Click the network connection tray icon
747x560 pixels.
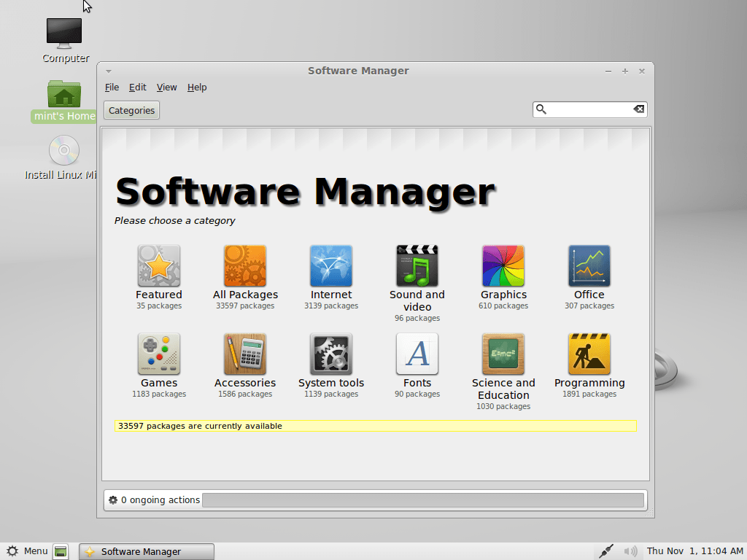[606, 551]
